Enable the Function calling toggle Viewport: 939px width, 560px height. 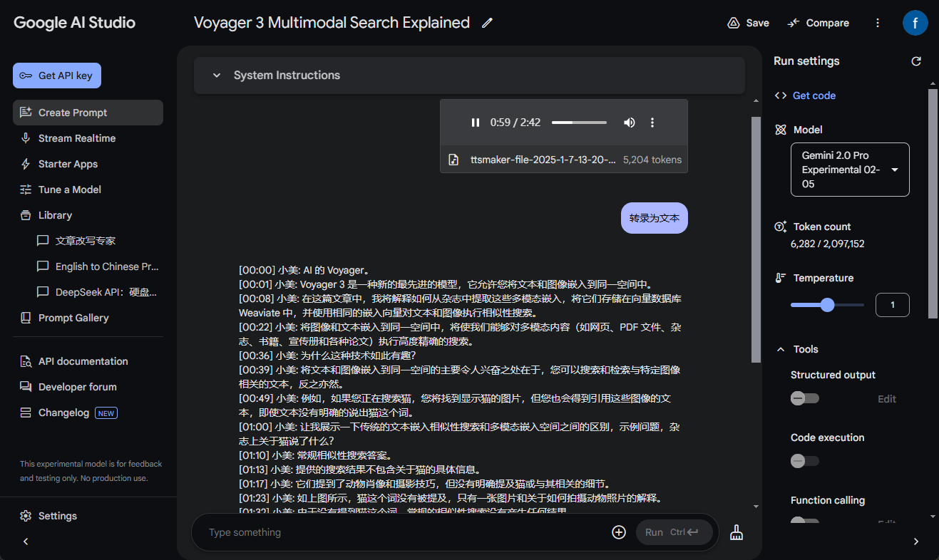point(804,522)
